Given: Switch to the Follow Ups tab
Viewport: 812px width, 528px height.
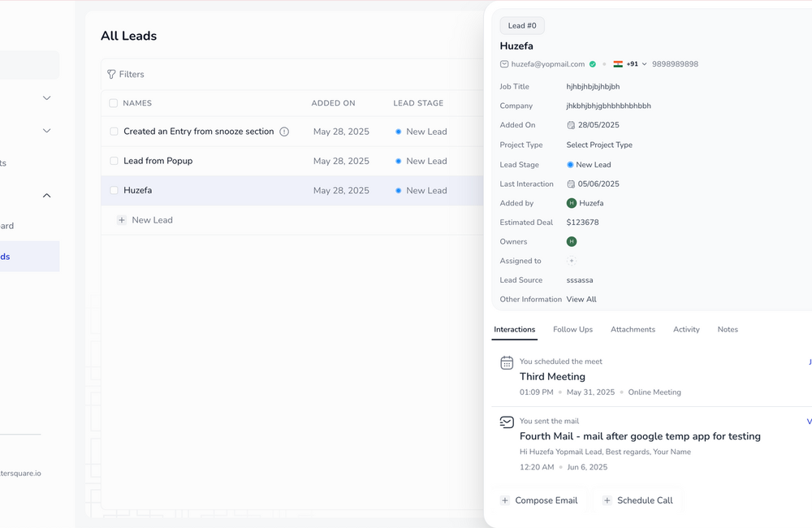Looking at the screenshot, I should 572,330.
